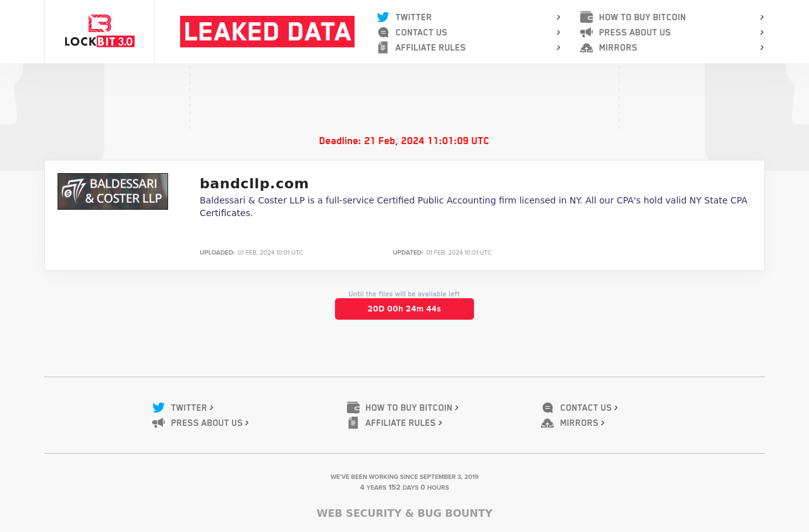Click the chevron arrow beside header Twitter
Image resolution: width=809 pixels, height=532 pixels.
pos(558,17)
